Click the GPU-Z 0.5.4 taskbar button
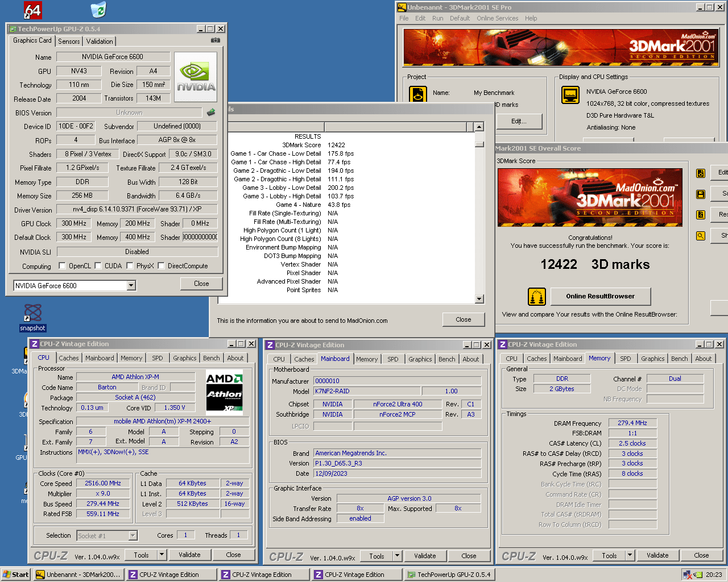 (x=449, y=575)
